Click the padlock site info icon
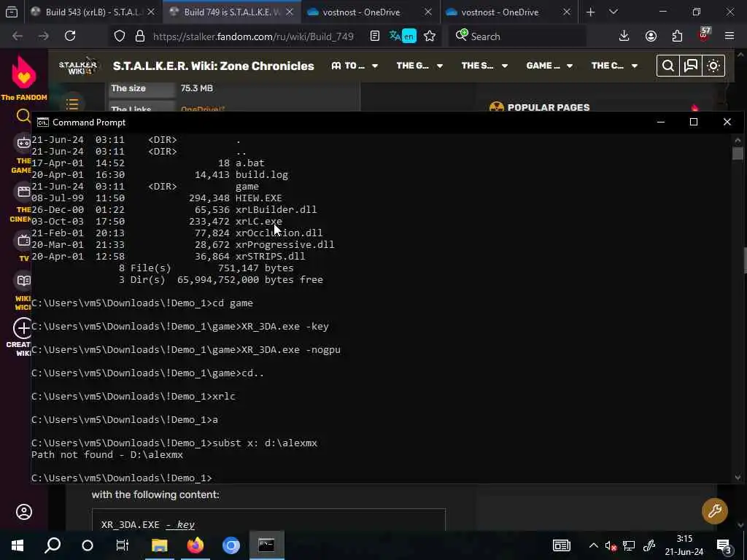Viewport: 747px width, 560px height. [x=140, y=36]
